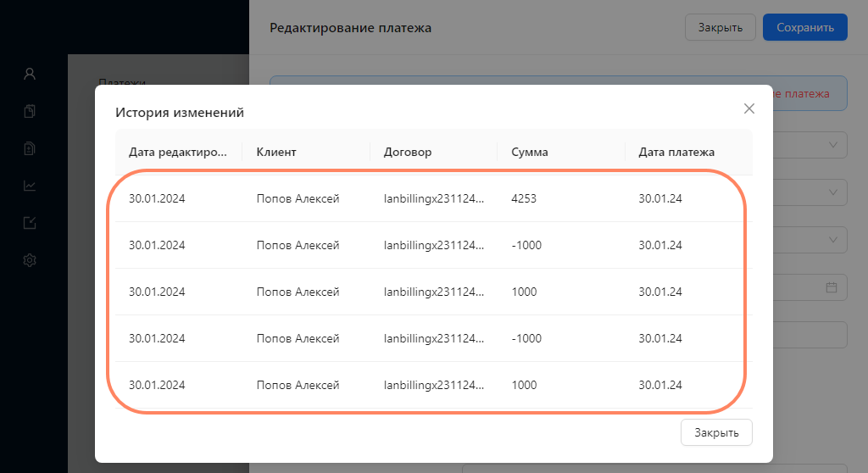The width and height of the screenshot is (868, 473).
Task: Click the Сумма column header
Action: (561, 153)
